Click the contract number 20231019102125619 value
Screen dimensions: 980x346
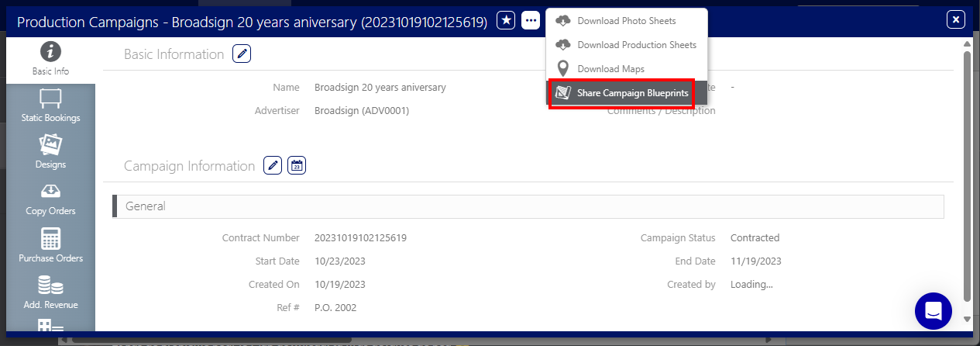pyautogui.click(x=360, y=238)
